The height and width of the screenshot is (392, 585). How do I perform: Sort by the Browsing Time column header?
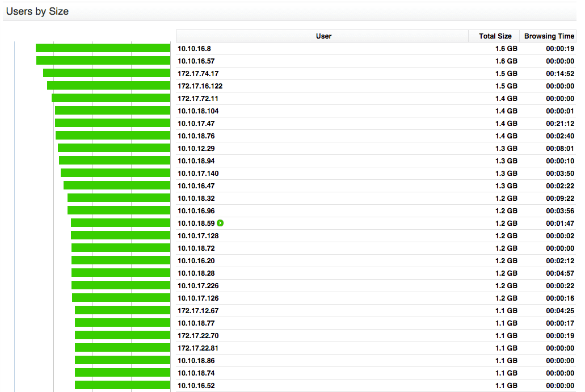point(549,36)
